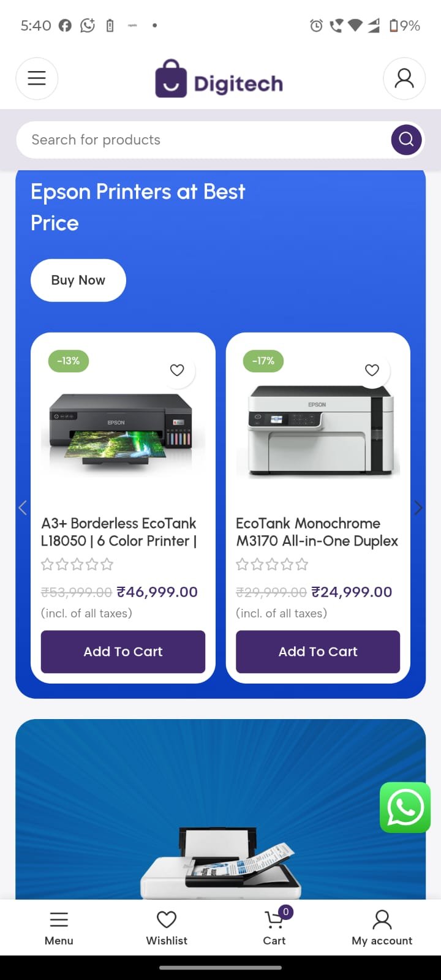
Task: Show previous products with left carousel arrow
Action: (x=23, y=507)
